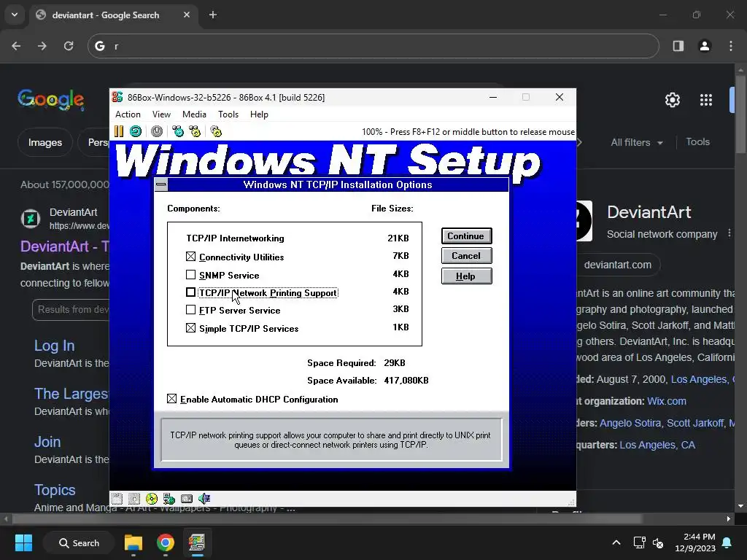Open the Log In sitelink

point(54,346)
